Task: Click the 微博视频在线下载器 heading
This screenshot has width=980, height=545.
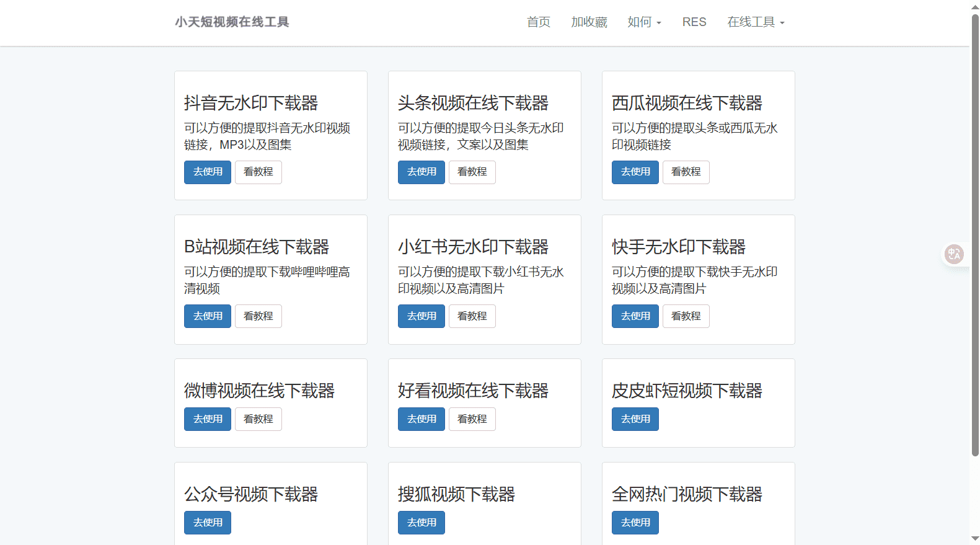Action: click(260, 391)
